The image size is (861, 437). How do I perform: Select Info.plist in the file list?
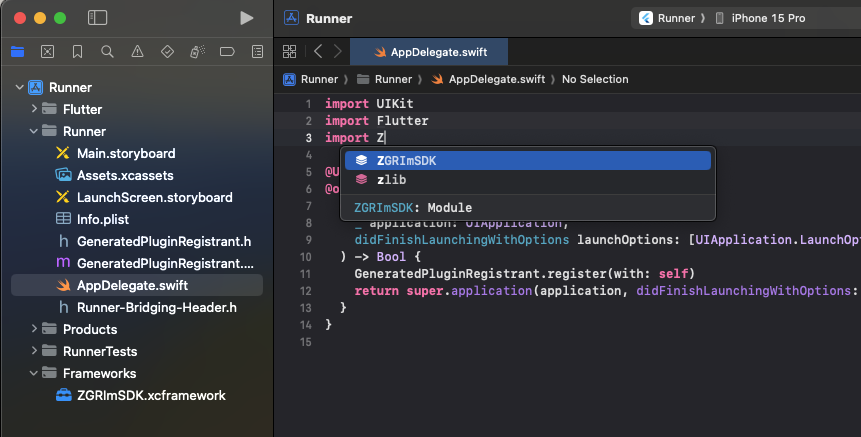point(103,219)
